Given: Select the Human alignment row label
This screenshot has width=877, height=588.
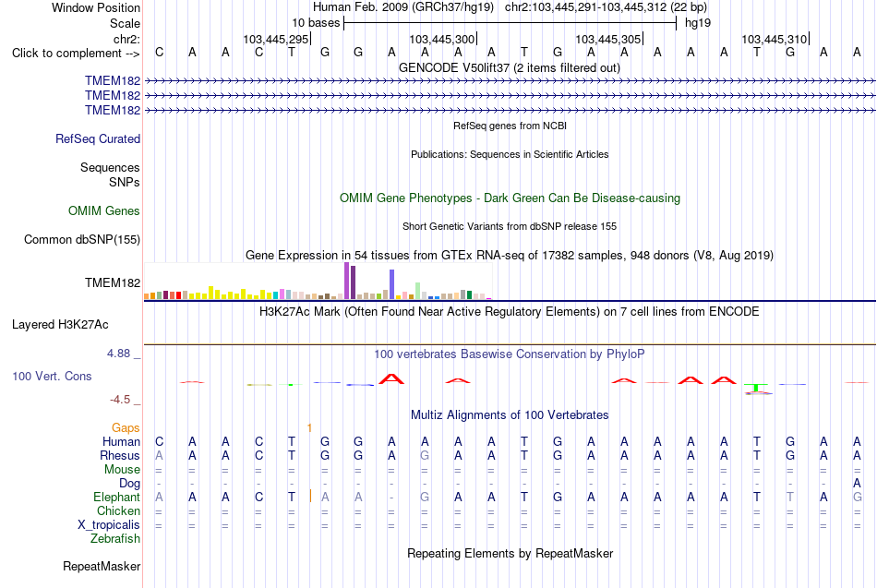Looking at the screenshot, I should pos(121,442).
